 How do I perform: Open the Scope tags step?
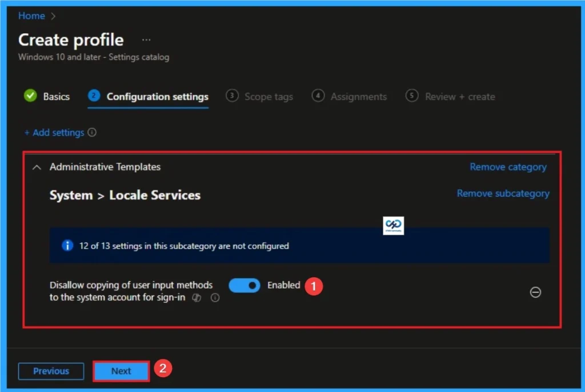coord(267,96)
